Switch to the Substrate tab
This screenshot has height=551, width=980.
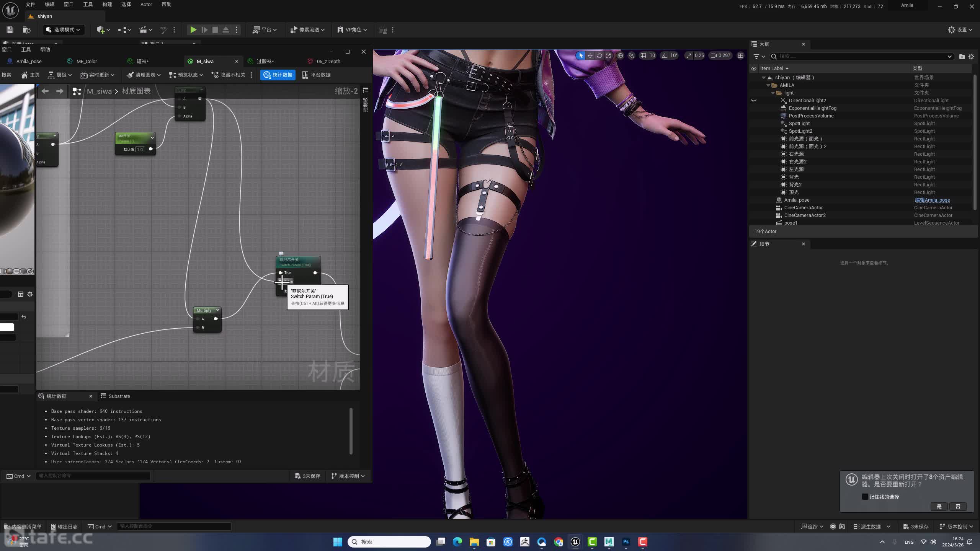point(115,396)
